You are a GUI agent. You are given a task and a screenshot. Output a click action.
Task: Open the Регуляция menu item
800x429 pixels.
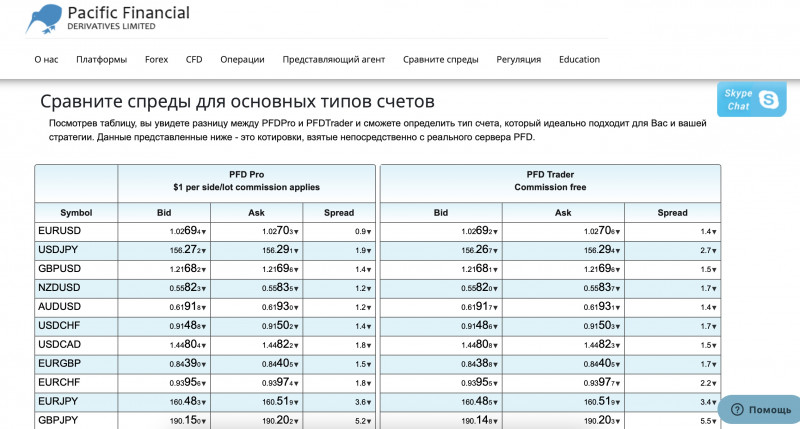click(x=518, y=59)
